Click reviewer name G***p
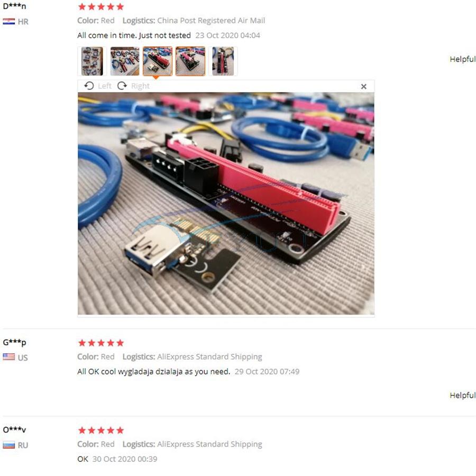476x476 pixels. coord(15,342)
